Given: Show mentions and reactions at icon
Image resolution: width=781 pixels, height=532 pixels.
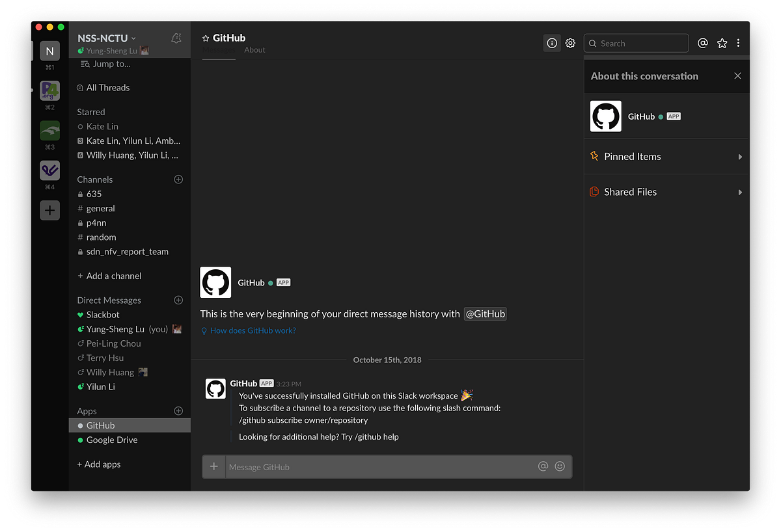Looking at the screenshot, I should tap(702, 43).
